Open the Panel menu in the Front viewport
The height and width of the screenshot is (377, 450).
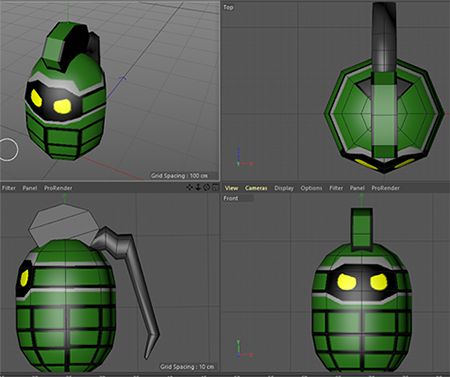tap(357, 188)
